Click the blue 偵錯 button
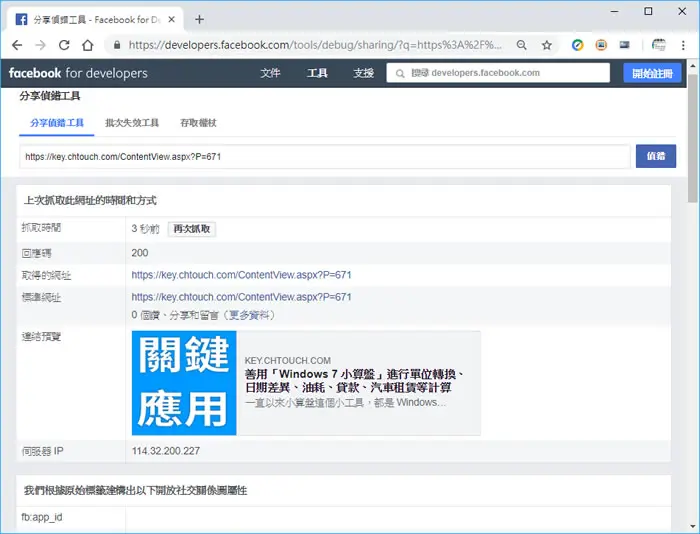This screenshot has width=700, height=534. point(656,156)
